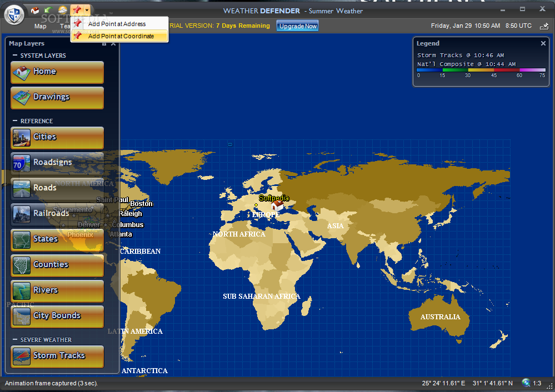555x392 pixels.
Task: Toggle the Drawings layer
Action: point(57,98)
